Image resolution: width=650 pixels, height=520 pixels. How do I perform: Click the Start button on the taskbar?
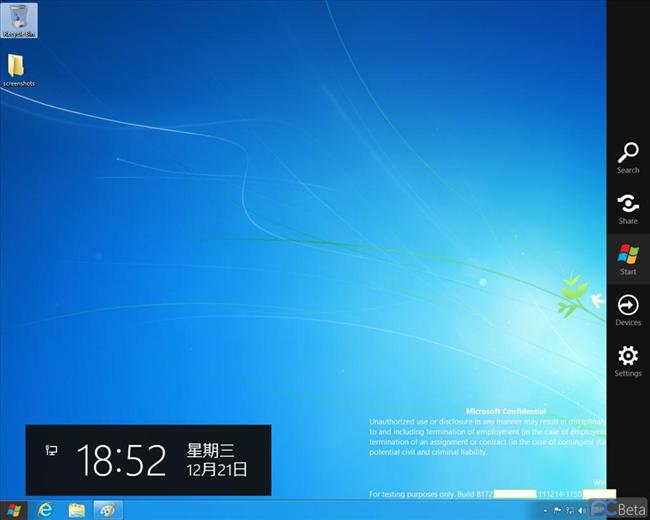(14, 510)
